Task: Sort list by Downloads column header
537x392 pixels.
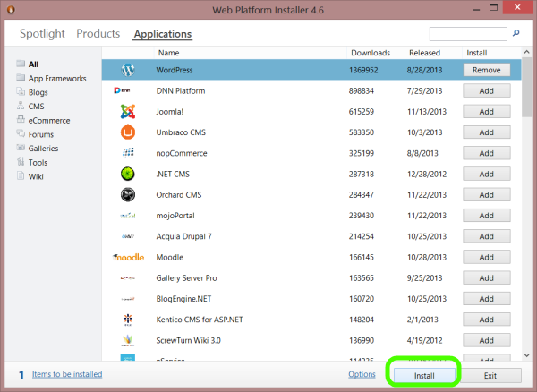Action: coord(370,53)
